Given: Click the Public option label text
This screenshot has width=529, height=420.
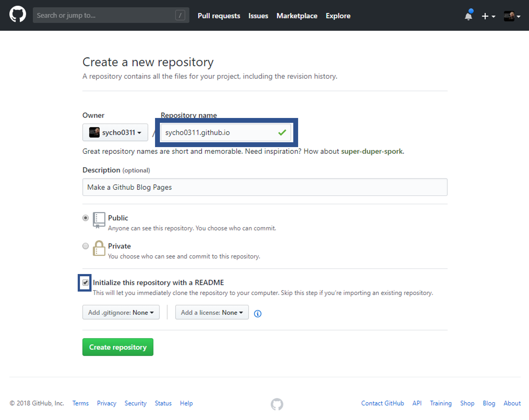Looking at the screenshot, I should coord(118,218).
